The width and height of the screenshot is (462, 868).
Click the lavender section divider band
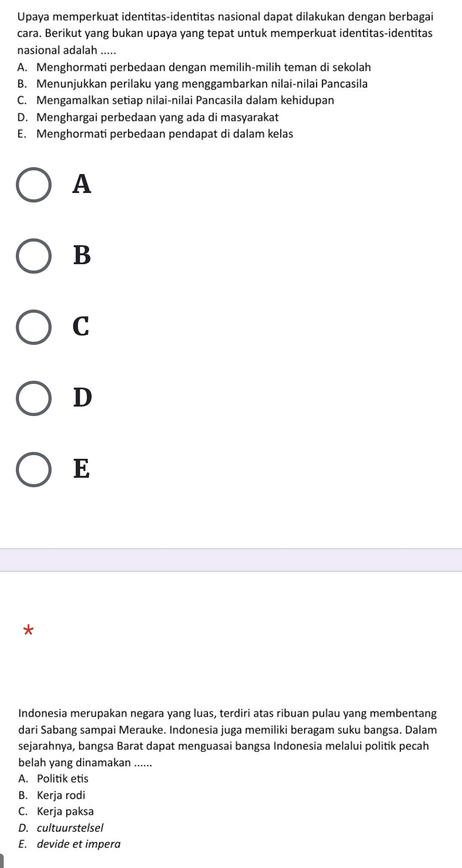click(231, 560)
